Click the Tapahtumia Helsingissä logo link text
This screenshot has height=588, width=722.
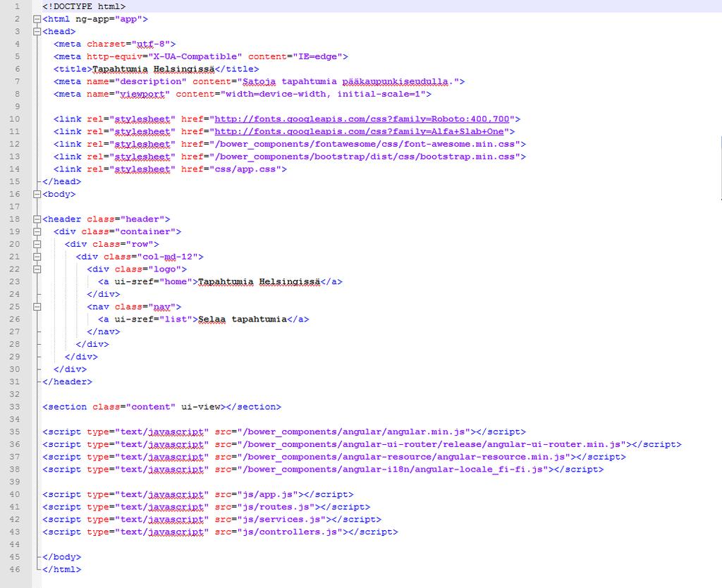259,282
